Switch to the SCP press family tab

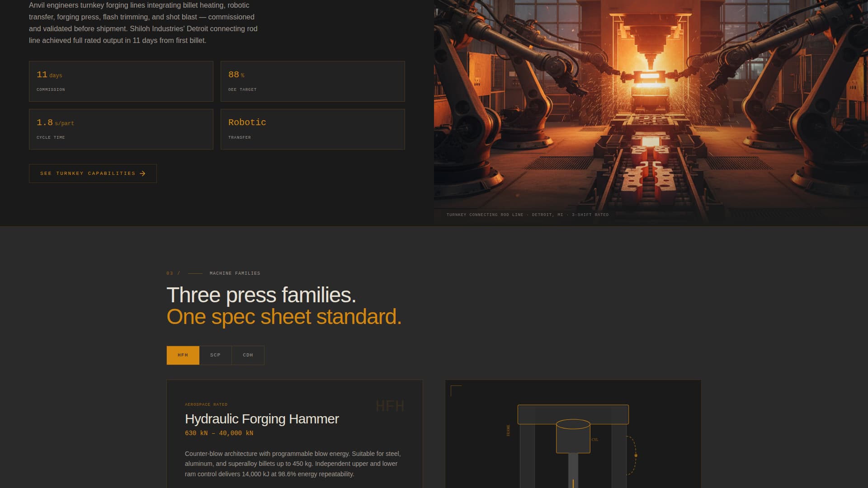coord(215,355)
